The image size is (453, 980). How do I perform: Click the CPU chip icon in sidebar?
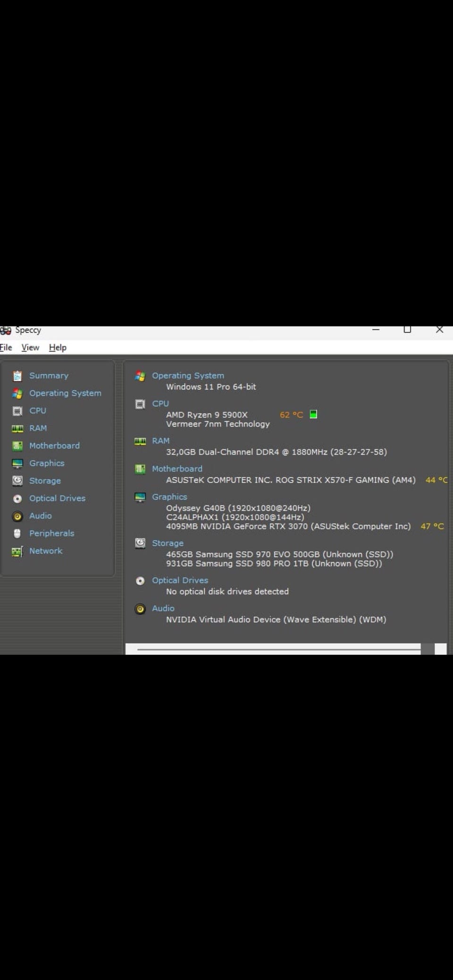(x=17, y=410)
